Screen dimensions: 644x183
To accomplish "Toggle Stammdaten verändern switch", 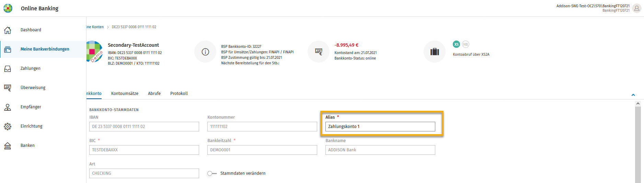I will [212, 173].
